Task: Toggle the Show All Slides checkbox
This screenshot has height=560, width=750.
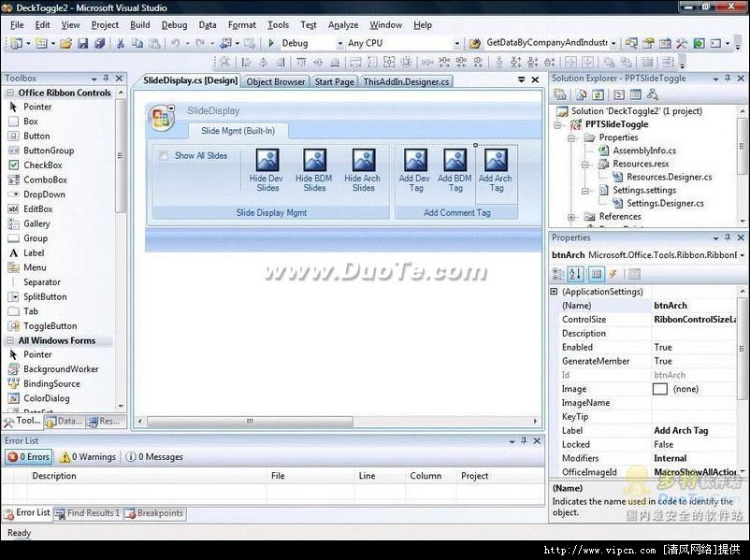Action: pyautogui.click(x=164, y=156)
